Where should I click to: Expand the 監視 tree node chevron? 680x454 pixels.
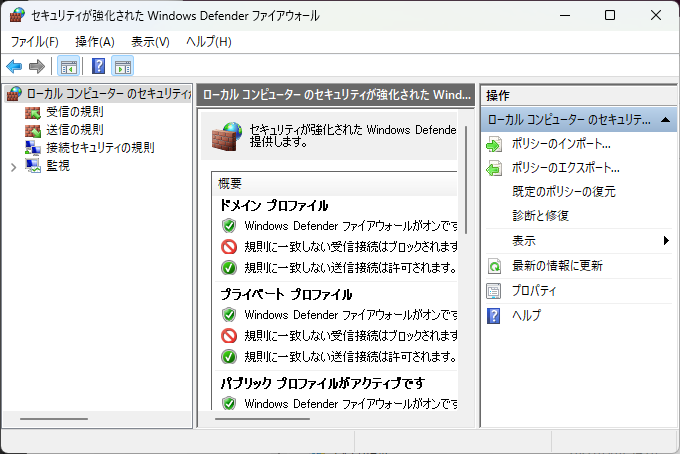13,167
